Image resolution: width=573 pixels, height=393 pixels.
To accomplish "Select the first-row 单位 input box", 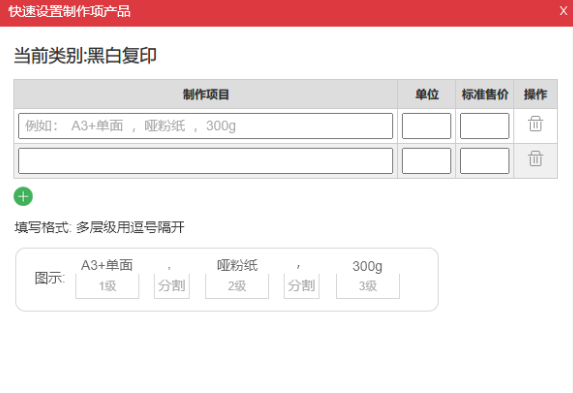I will 426,126.
